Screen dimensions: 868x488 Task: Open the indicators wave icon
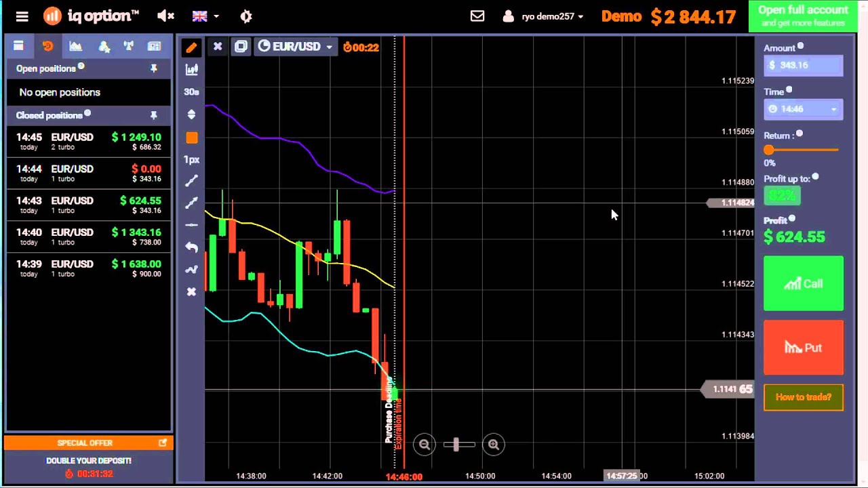191,269
